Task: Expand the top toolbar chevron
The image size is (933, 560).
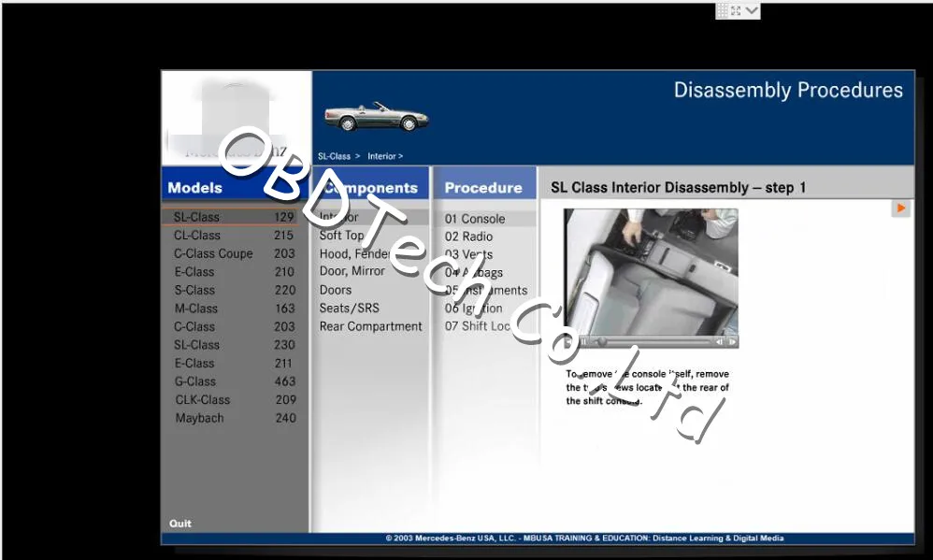Action: (752, 10)
